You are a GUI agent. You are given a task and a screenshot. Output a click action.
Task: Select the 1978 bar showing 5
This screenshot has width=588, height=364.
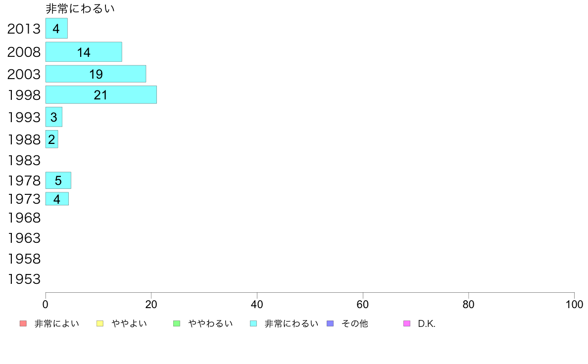click(x=58, y=181)
